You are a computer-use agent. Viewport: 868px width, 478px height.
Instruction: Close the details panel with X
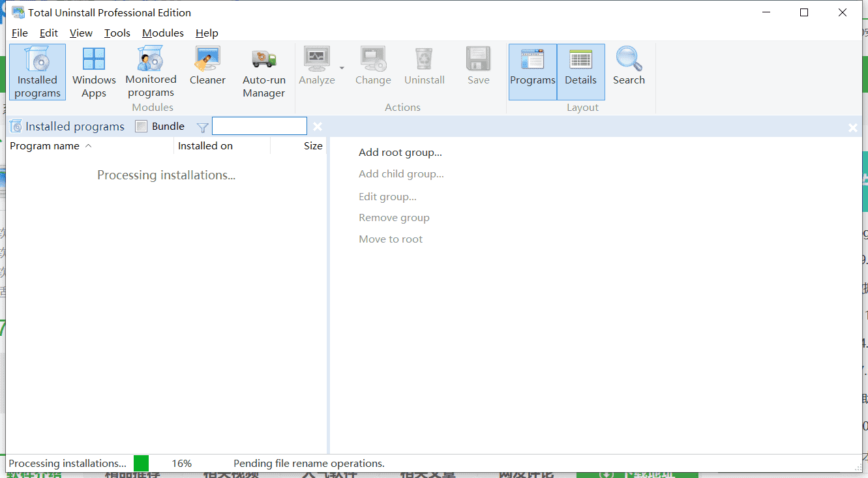tap(852, 128)
